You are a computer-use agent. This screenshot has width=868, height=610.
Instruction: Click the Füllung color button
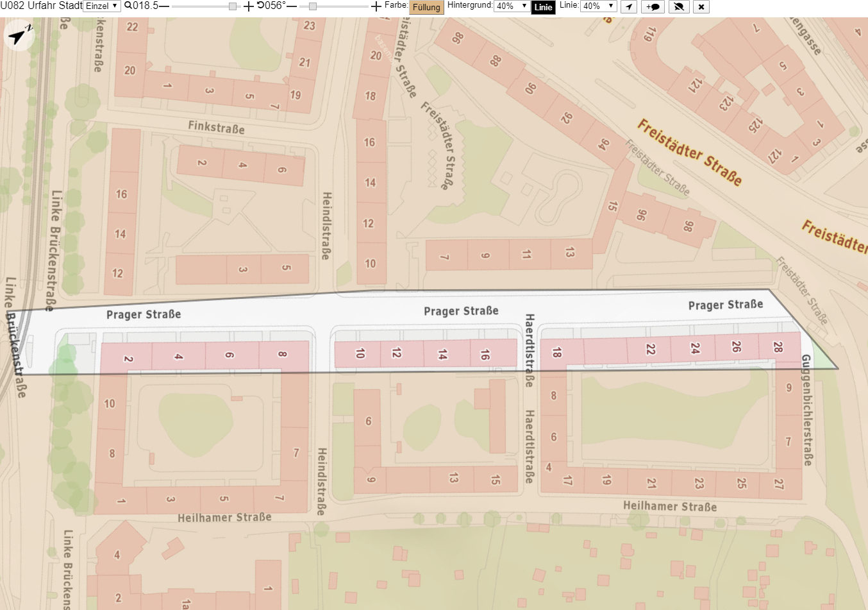pos(426,7)
